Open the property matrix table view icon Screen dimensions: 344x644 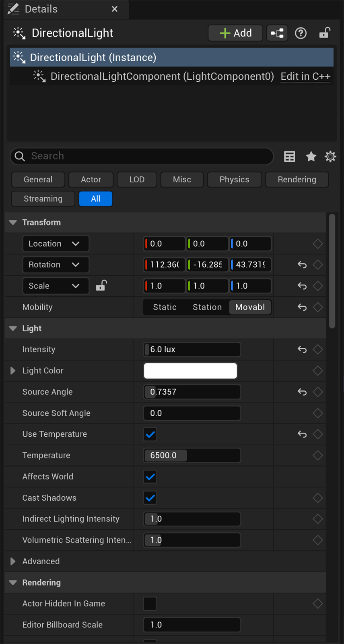[289, 157]
